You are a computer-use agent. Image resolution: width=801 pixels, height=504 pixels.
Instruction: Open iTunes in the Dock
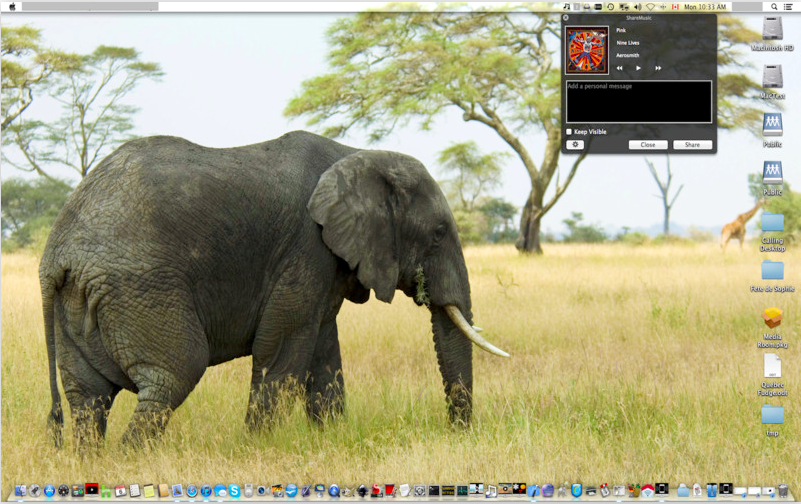point(206,491)
